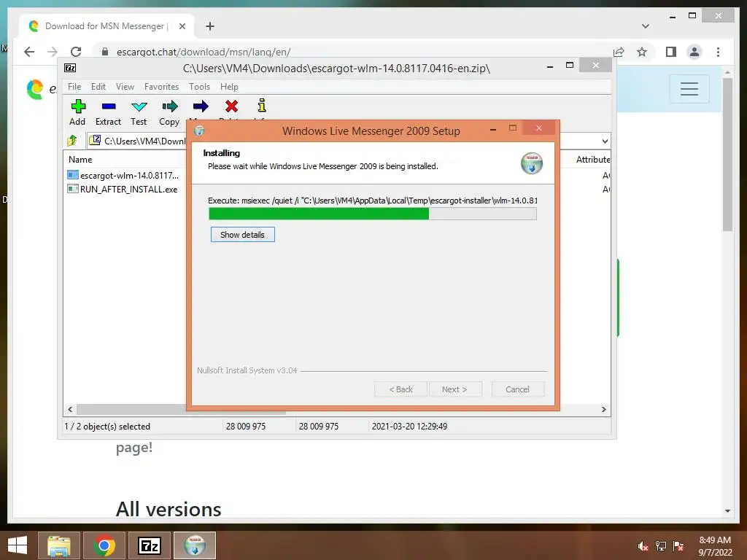This screenshot has height=560, width=747.
Task: Switch to installer in the taskbar
Action: pos(195,545)
